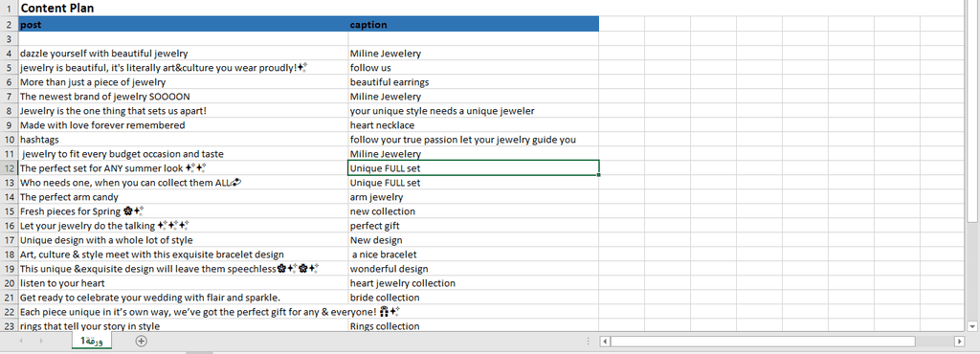Select the 'wonderful design' caption cell

[473, 269]
